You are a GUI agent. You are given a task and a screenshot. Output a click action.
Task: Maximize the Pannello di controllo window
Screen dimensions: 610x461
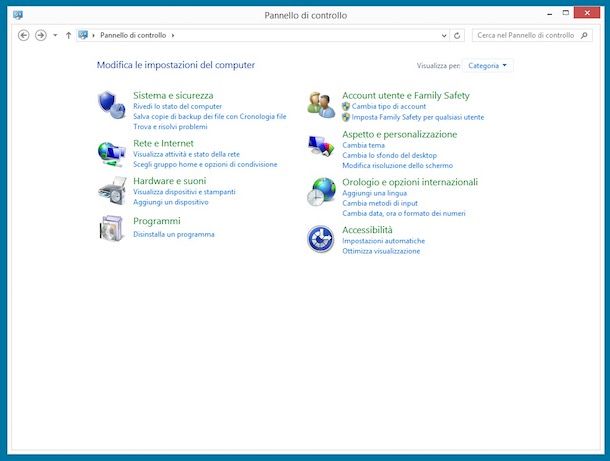click(566, 13)
